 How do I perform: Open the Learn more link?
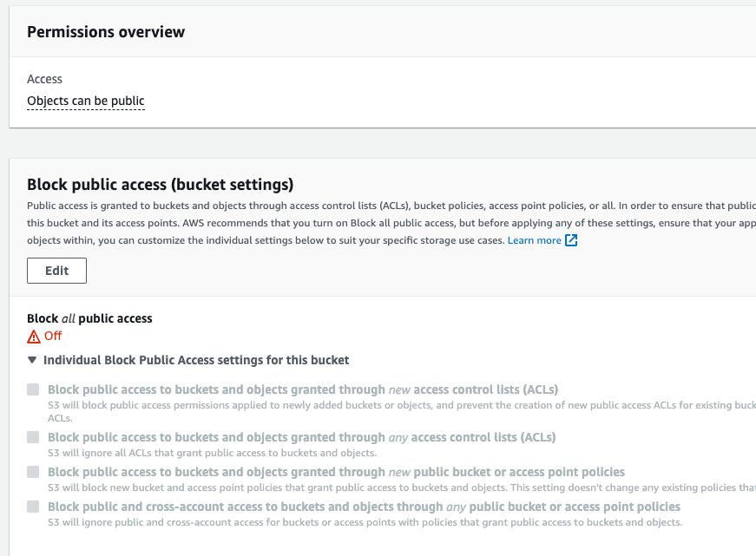[x=534, y=240]
